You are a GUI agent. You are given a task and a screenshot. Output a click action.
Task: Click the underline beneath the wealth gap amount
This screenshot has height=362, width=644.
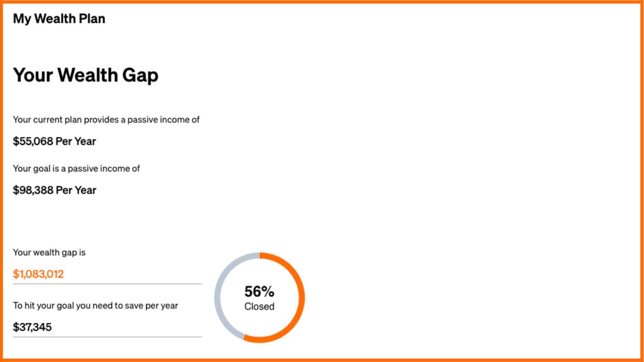tap(107, 284)
